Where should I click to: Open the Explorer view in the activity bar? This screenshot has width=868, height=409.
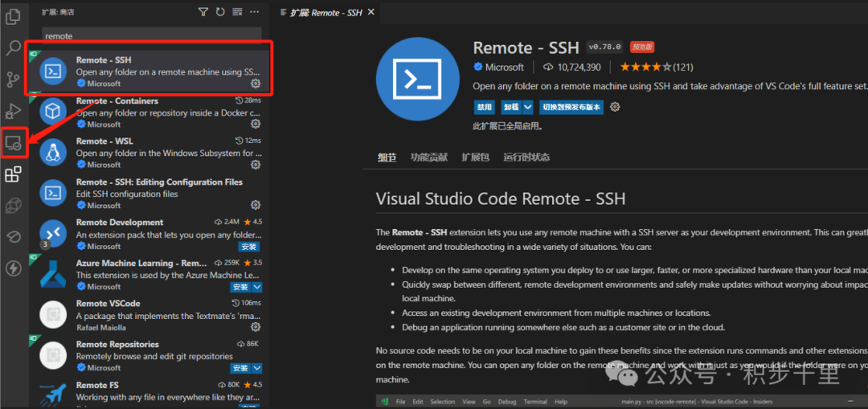point(13,17)
